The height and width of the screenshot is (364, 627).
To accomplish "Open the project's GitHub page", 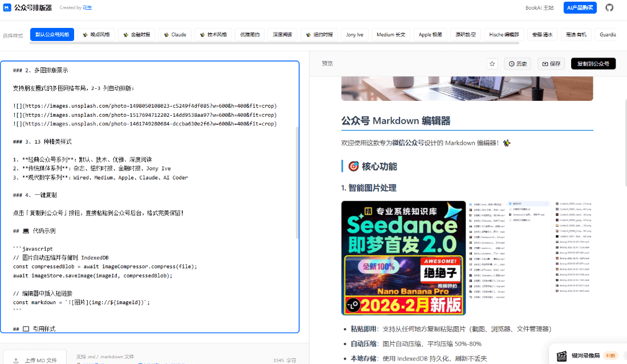I will click(x=609, y=8).
